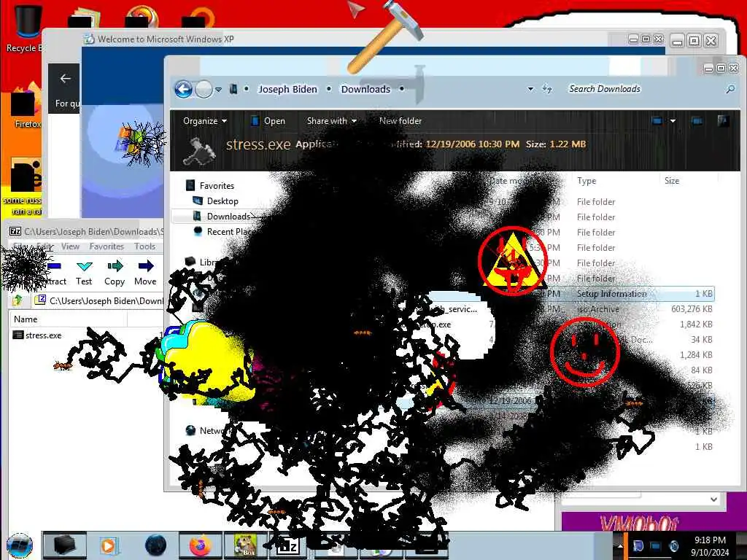Select Downloads in navigation pane
747x560 pixels.
tap(228, 216)
